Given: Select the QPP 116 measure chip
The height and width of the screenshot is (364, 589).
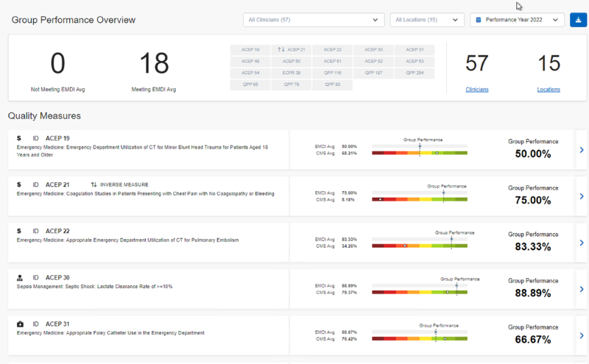Looking at the screenshot, I should (x=332, y=73).
